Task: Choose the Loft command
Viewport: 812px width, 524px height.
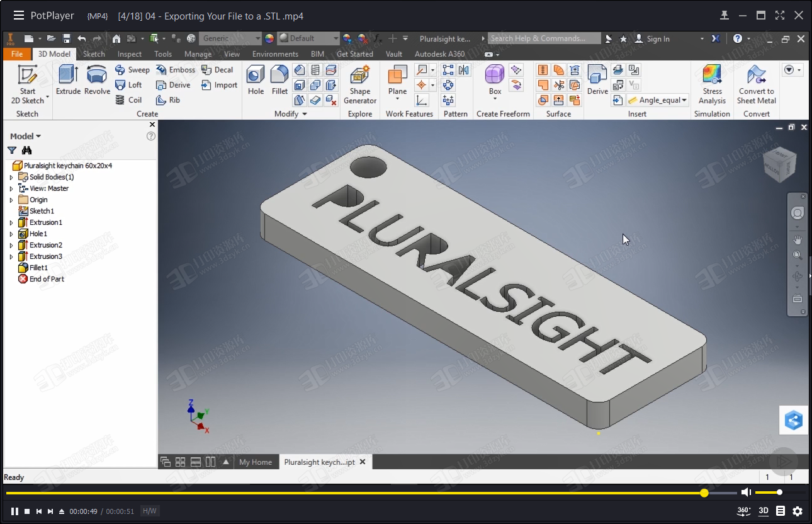Action: click(128, 85)
